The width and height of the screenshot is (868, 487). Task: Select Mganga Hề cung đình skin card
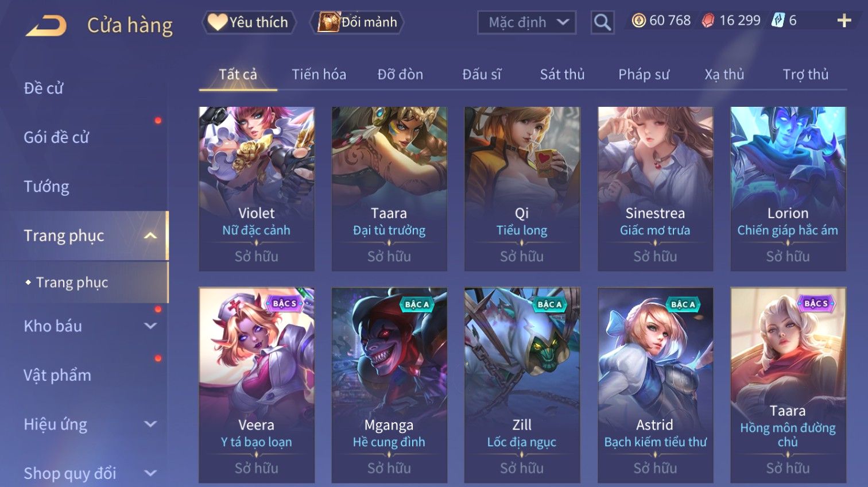click(x=389, y=385)
